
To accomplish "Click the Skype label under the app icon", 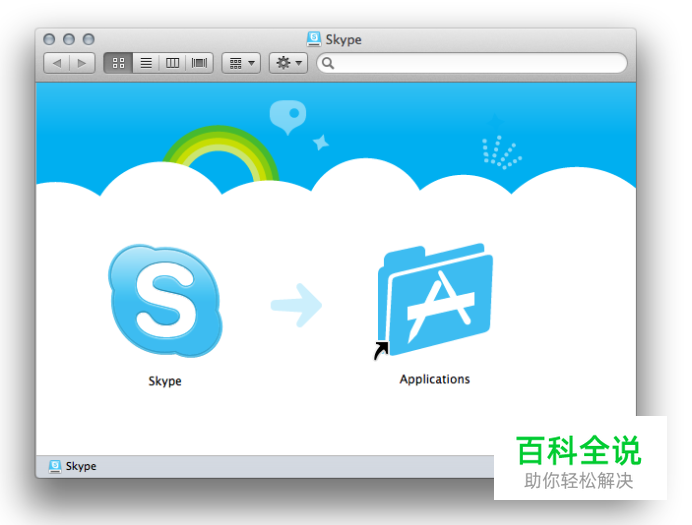I will 165,381.
